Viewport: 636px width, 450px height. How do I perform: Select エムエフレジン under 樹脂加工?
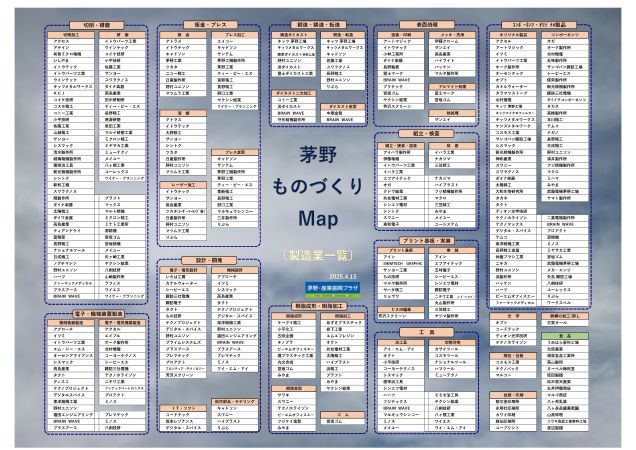[343, 336]
